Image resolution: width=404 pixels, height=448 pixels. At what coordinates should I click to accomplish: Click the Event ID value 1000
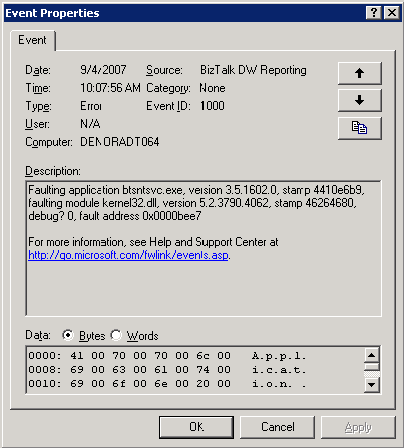coord(212,106)
